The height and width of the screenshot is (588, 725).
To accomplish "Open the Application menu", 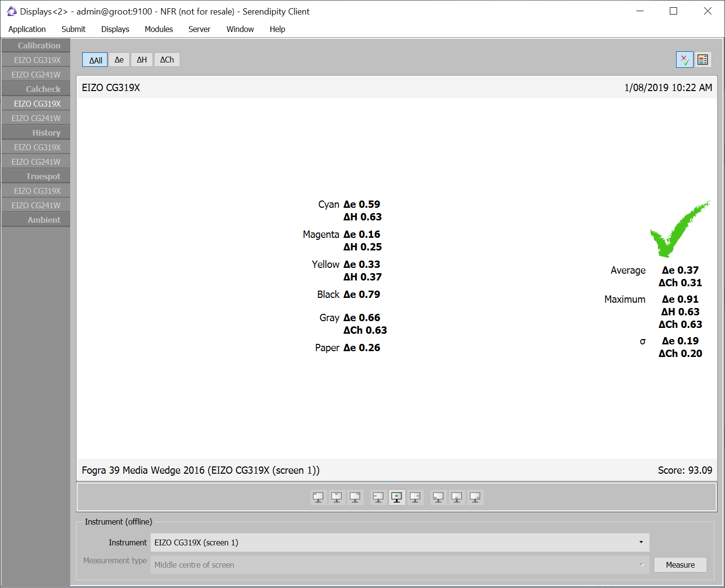I will (x=27, y=29).
